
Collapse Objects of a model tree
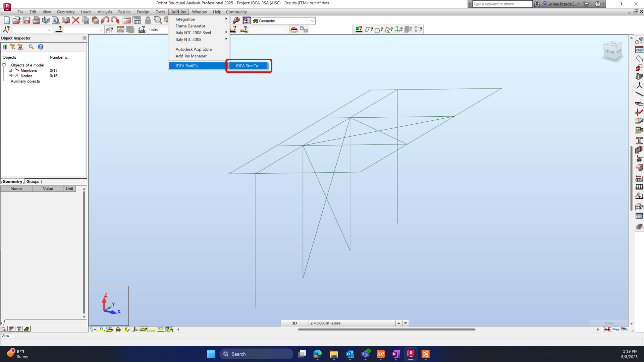pyautogui.click(x=4, y=65)
